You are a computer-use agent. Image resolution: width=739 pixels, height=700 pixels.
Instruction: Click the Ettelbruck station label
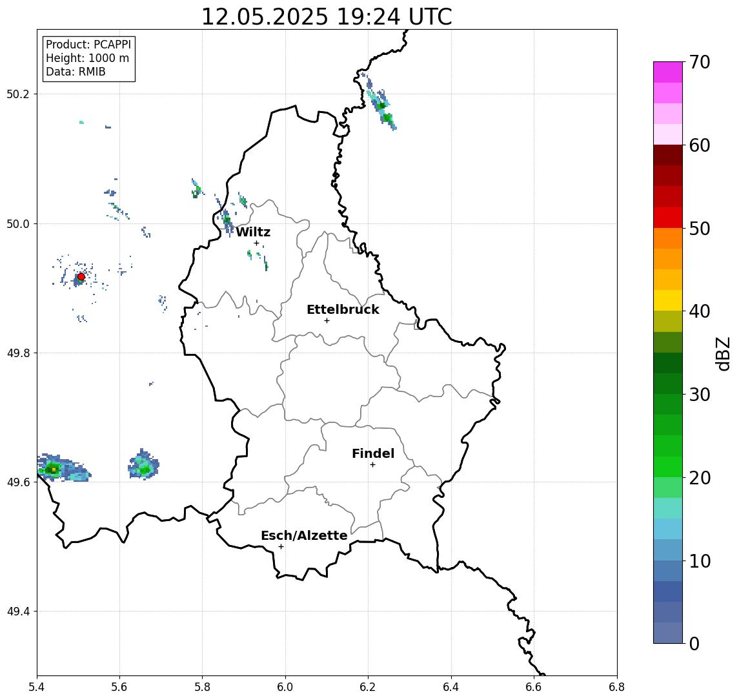click(x=343, y=309)
